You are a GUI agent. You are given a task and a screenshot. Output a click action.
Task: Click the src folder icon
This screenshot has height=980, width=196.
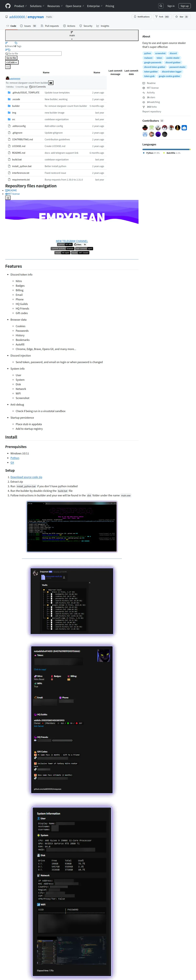(x=9, y=119)
